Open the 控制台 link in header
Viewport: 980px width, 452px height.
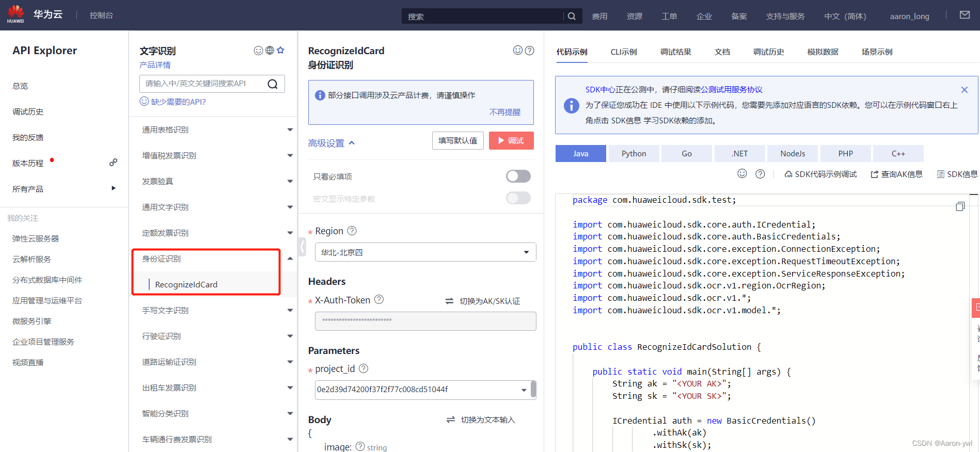[101, 15]
